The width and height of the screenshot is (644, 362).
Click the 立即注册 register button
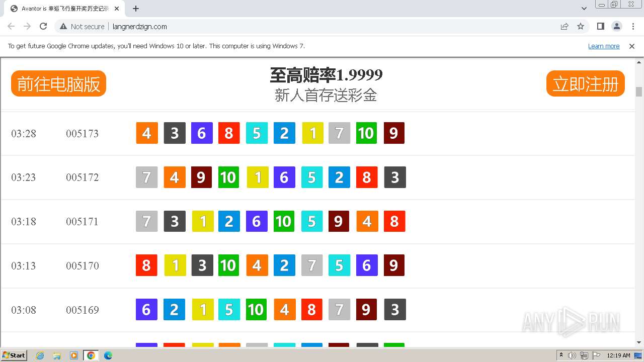point(585,83)
